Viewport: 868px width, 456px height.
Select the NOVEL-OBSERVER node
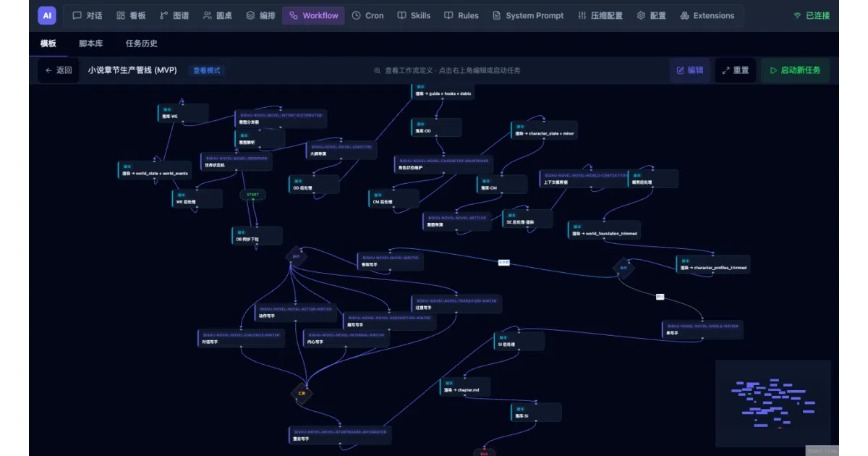click(237, 161)
